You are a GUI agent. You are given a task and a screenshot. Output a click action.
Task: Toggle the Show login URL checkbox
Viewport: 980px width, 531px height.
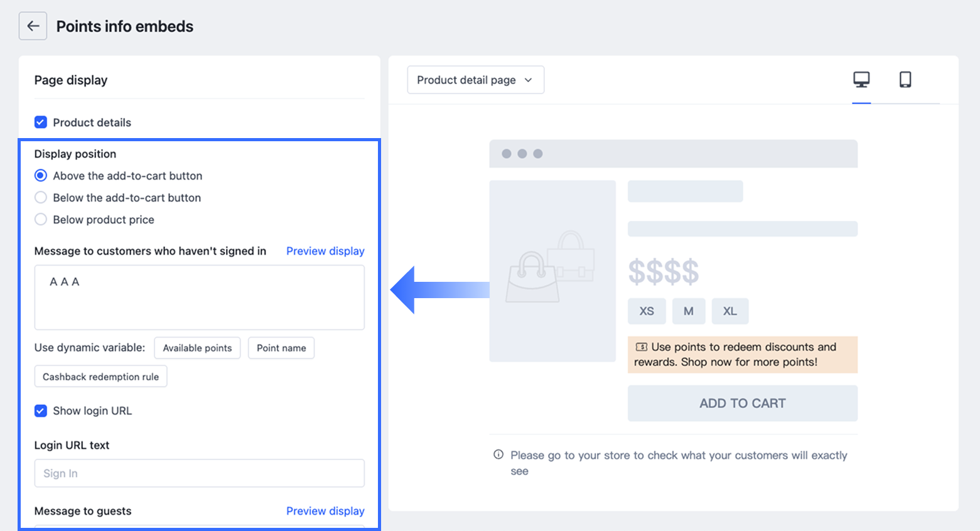tap(41, 411)
